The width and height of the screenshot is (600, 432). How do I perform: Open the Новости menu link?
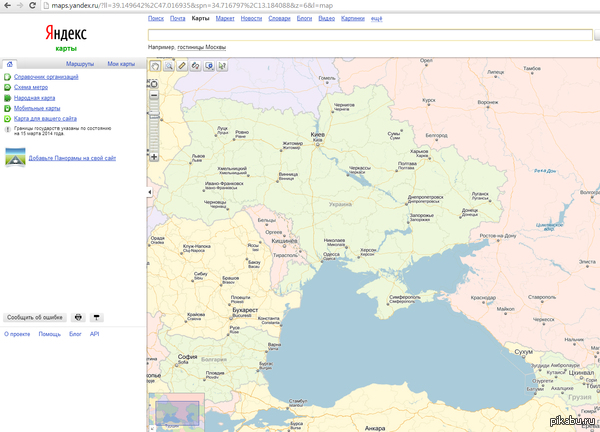coord(251,18)
